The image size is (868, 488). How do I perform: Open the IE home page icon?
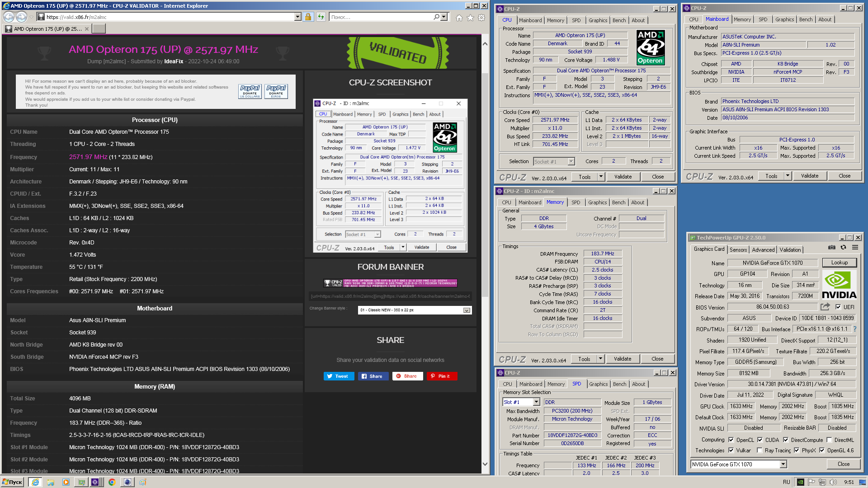tap(459, 18)
